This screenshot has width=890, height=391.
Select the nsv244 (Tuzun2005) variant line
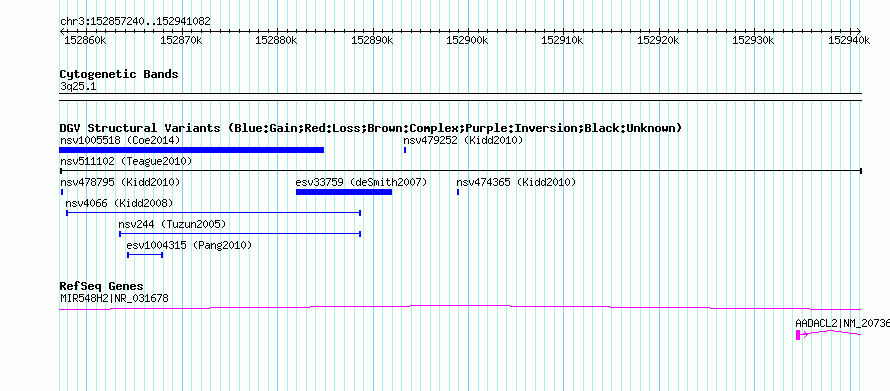[240, 234]
